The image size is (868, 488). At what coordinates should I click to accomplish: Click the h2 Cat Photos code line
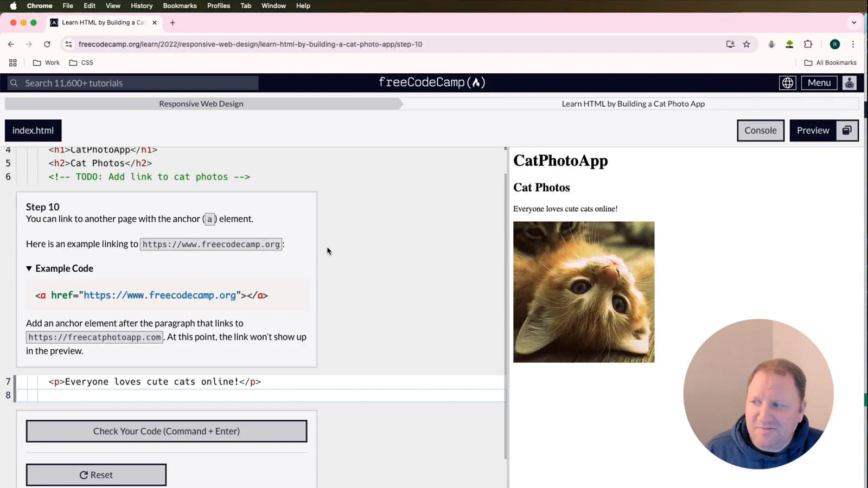point(100,163)
